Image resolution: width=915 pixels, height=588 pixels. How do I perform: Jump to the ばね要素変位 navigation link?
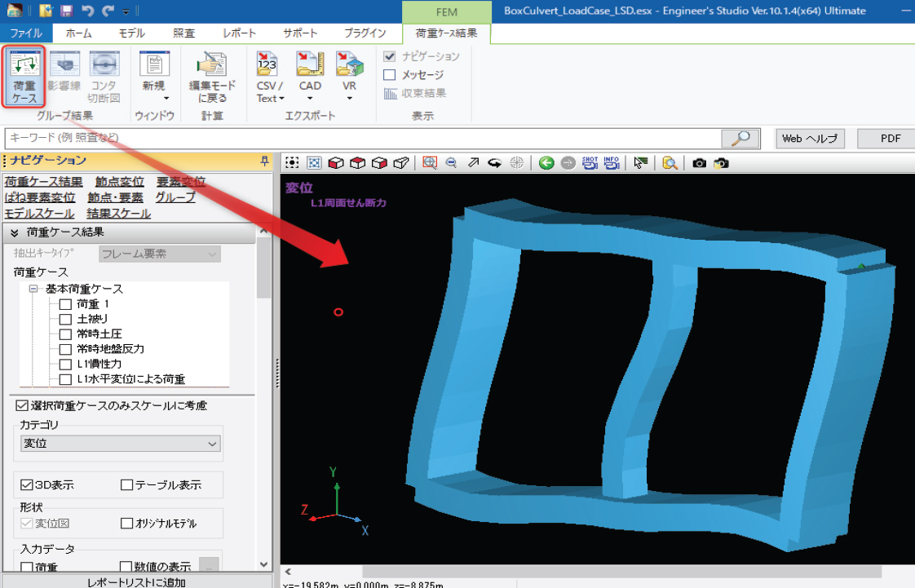(x=40, y=197)
